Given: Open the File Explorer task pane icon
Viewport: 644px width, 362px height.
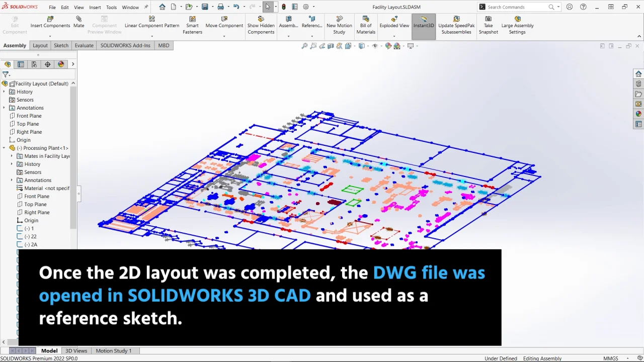Looking at the screenshot, I should tap(638, 94).
